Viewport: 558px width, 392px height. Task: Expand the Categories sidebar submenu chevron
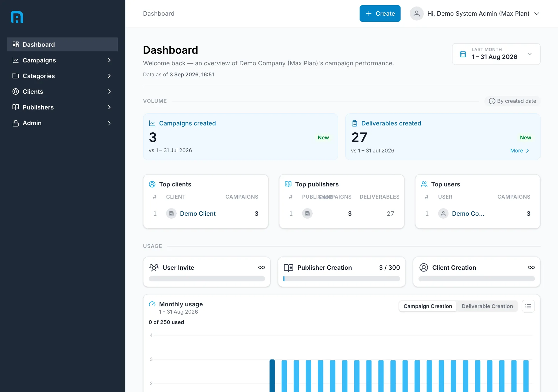tap(109, 76)
